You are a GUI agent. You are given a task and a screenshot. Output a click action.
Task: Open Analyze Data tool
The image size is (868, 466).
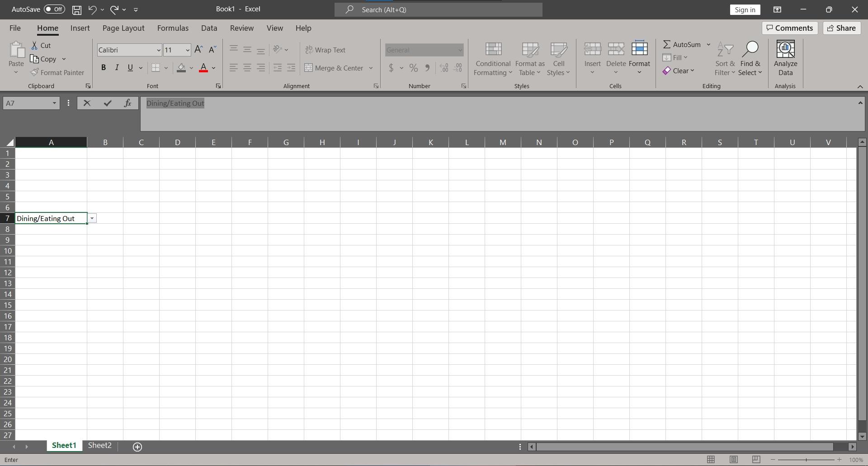click(785, 58)
